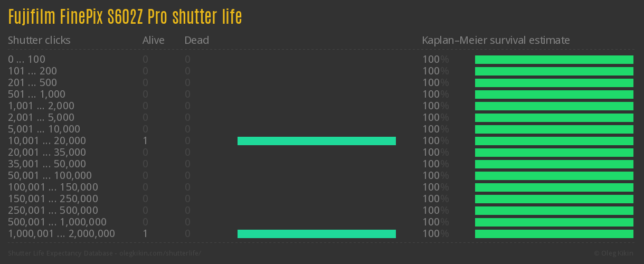This screenshot has height=264, width=644.
Task: Click the alive bar for 10,001 ... 20,000
Action: (316, 141)
